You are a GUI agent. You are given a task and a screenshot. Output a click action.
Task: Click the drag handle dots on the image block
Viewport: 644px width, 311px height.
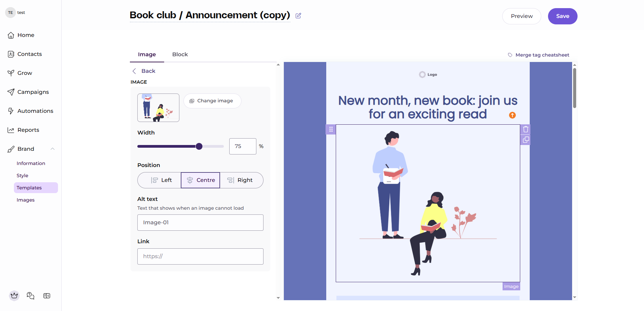click(x=331, y=129)
